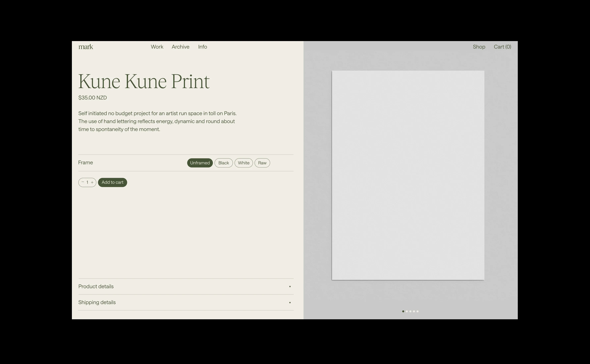Visit the Shop page

tap(479, 47)
